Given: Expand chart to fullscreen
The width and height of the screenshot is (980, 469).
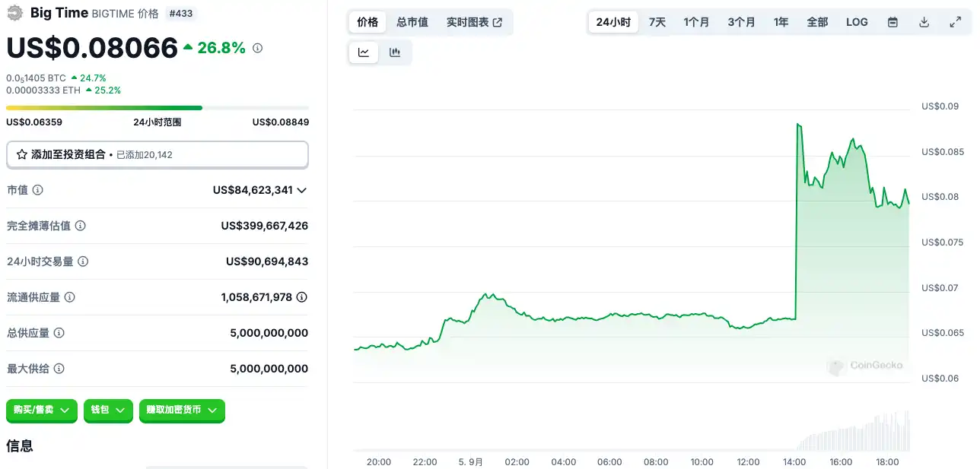Looking at the screenshot, I should pos(956,22).
